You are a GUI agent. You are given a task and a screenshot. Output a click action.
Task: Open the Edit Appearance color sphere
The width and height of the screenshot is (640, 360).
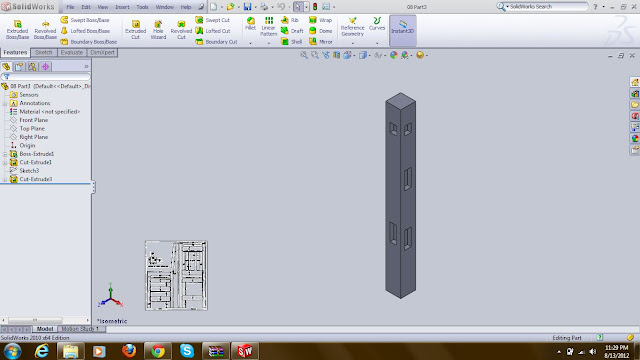(x=393, y=55)
